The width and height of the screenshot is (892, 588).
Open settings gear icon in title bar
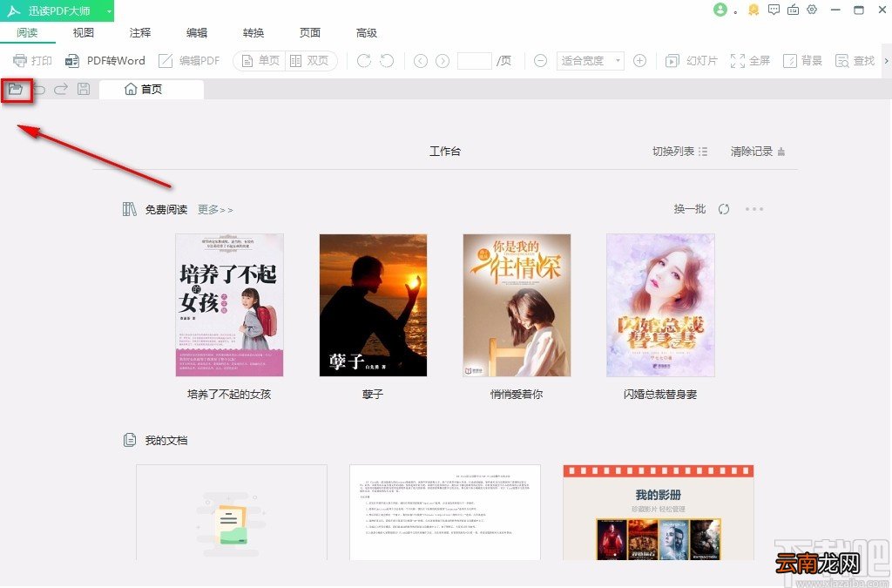pyautogui.click(x=812, y=10)
